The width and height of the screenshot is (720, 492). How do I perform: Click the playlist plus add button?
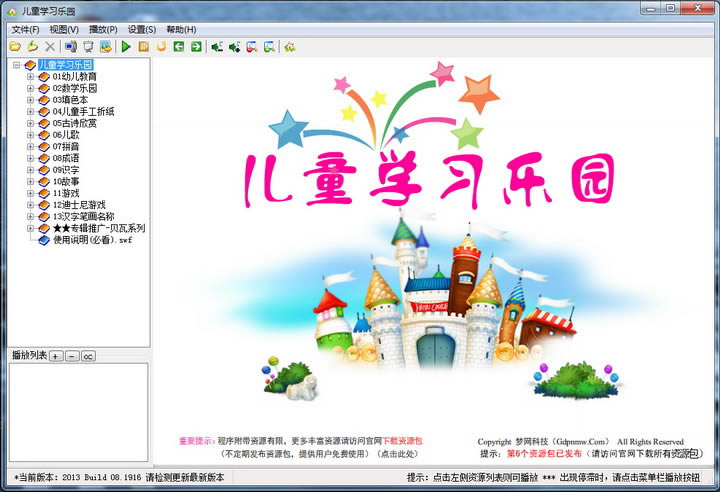click(x=56, y=356)
